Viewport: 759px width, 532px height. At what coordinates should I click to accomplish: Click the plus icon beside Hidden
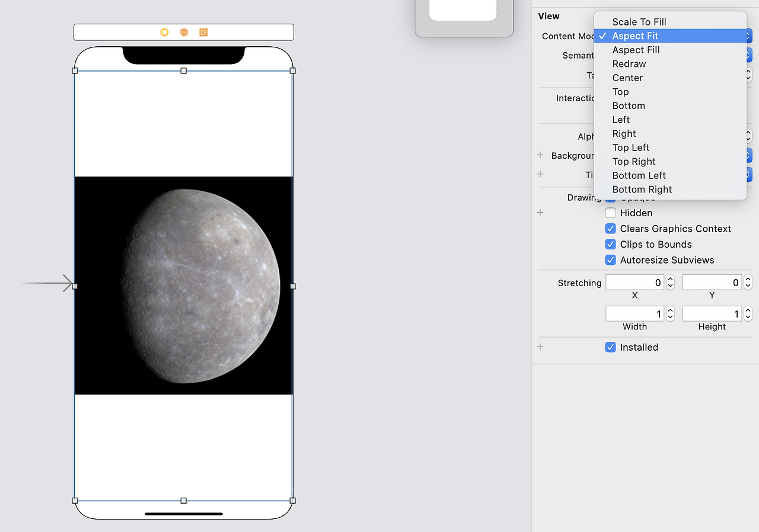540,213
